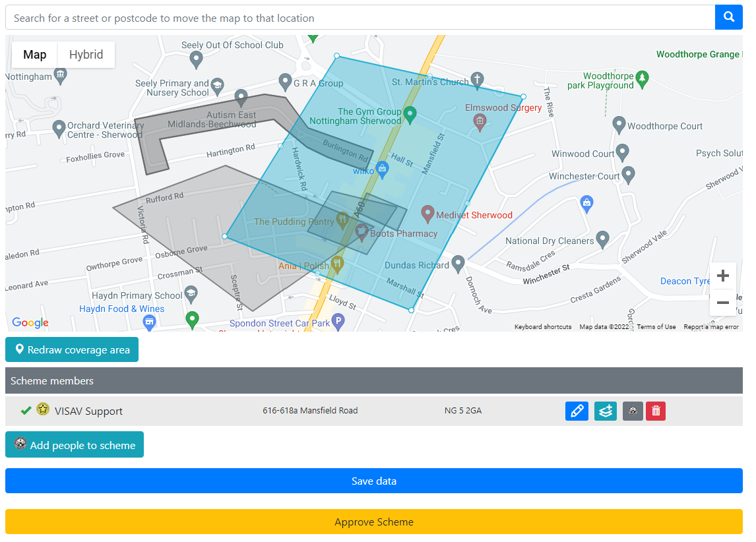Click the wilko shopping bag marker
Viewport: 756px width, 542px height.
pyautogui.click(x=383, y=169)
